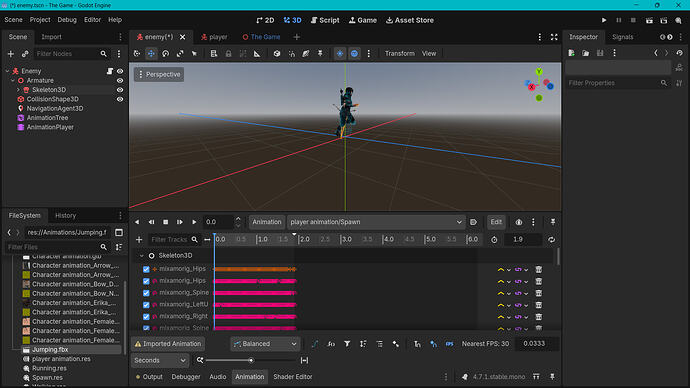690x388 pixels.
Task: Open the Balanced dropdown
Action: click(x=265, y=344)
